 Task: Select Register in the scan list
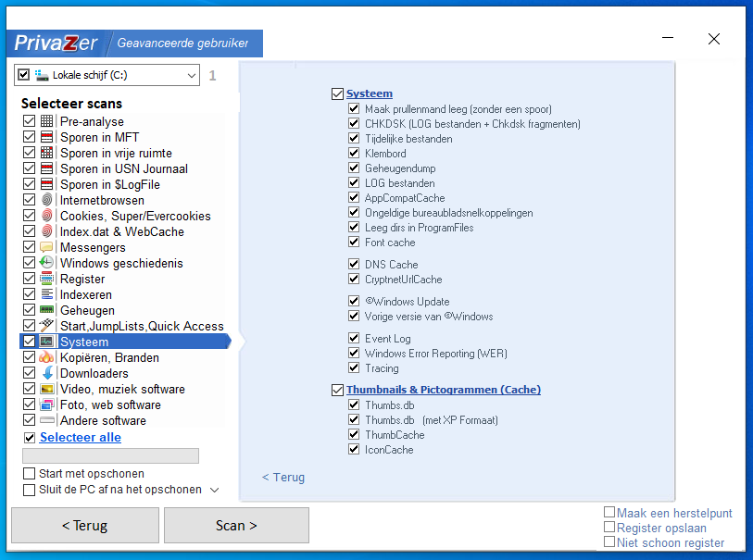click(x=82, y=279)
